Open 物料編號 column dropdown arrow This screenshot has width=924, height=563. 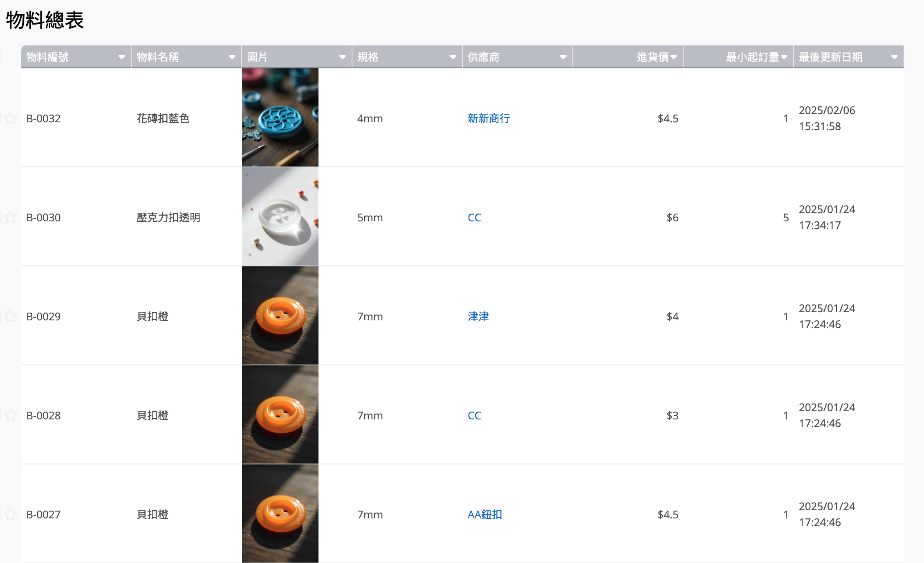tap(121, 57)
